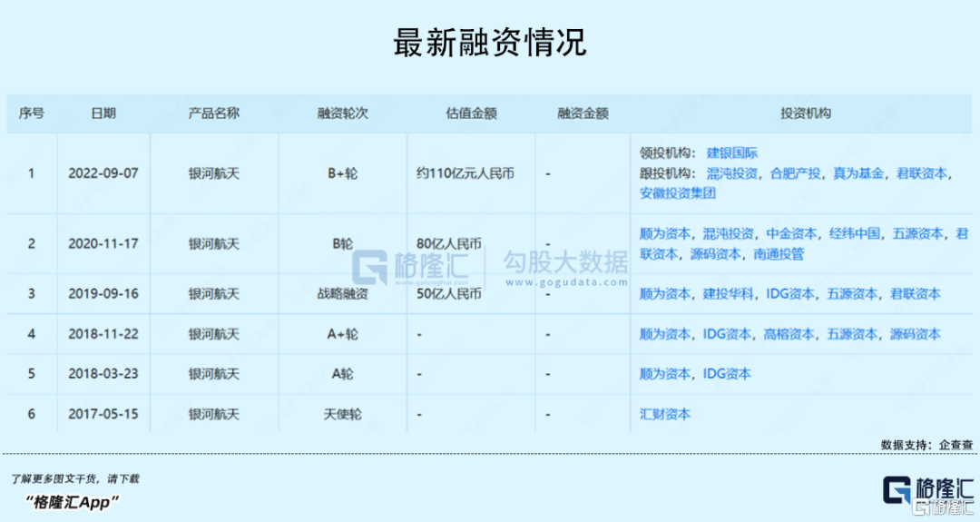Open 顺为资本 link in the A+轮 row
Image resolution: width=980 pixels, height=522 pixels.
click(x=665, y=334)
